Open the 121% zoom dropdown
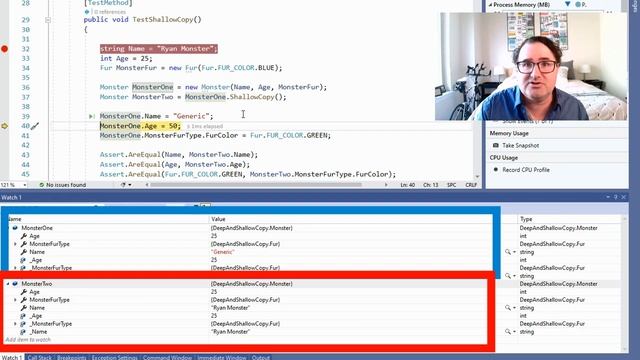This screenshot has width=640, height=360. coord(24,185)
